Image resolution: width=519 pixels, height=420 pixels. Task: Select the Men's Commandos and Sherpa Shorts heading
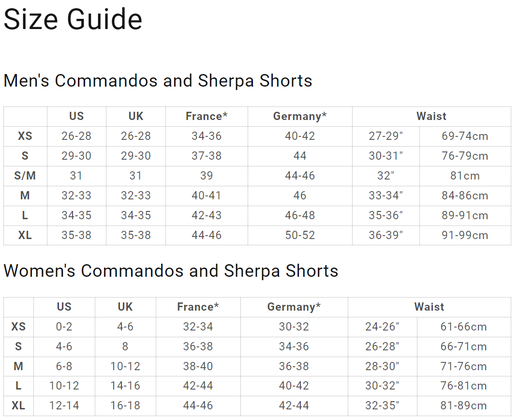pos(158,80)
